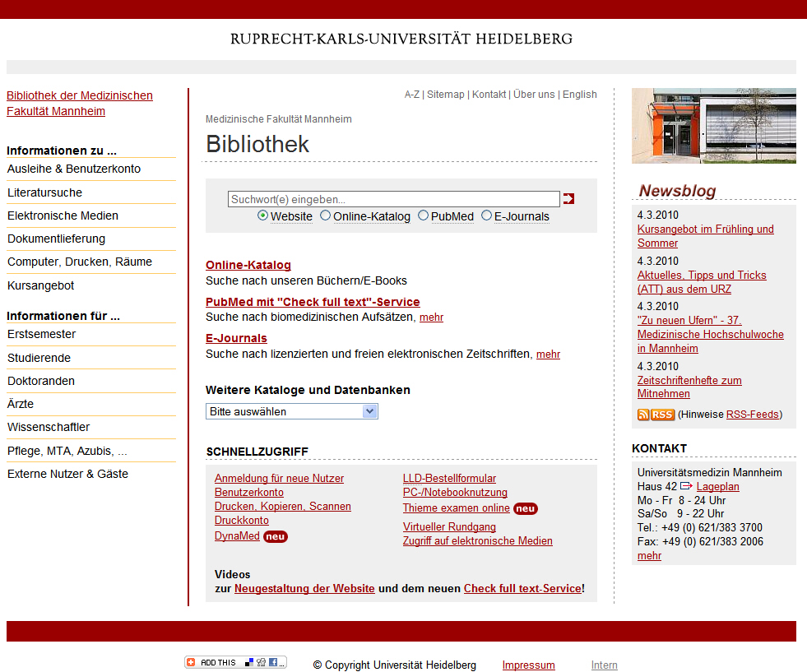Click the Ruprecht-Karls-Universität Heidelberg header logo
Screen dimensions: 807x672
401,39
